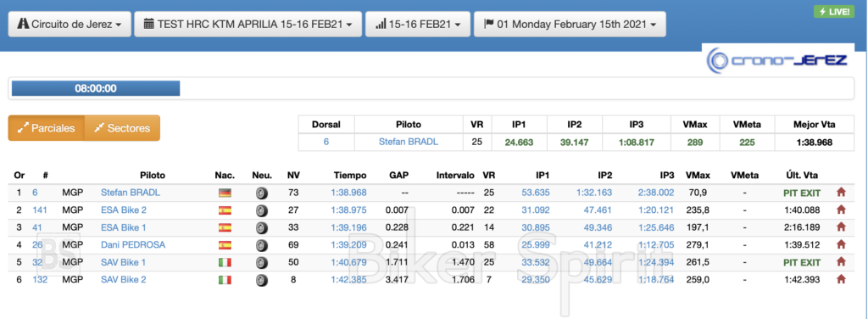Click the Piloto column header in standings

tap(153, 176)
